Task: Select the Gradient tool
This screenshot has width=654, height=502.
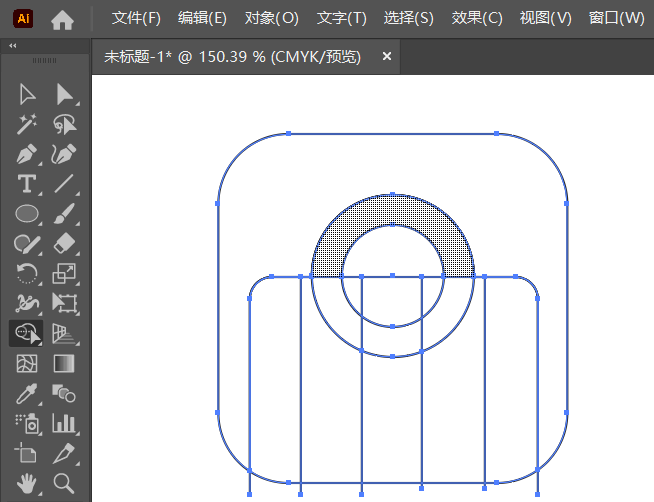Action: 64,364
